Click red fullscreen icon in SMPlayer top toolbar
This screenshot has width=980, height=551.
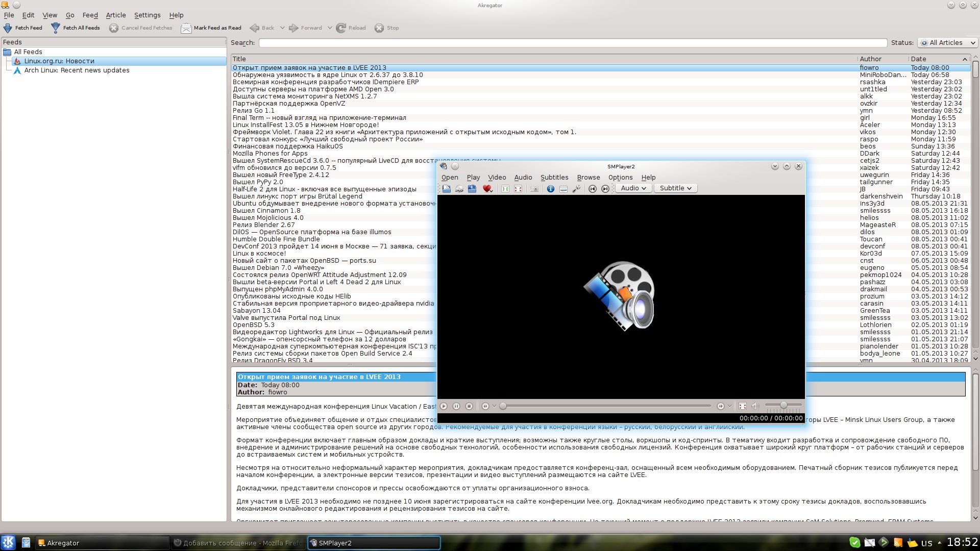click(518, 189)
